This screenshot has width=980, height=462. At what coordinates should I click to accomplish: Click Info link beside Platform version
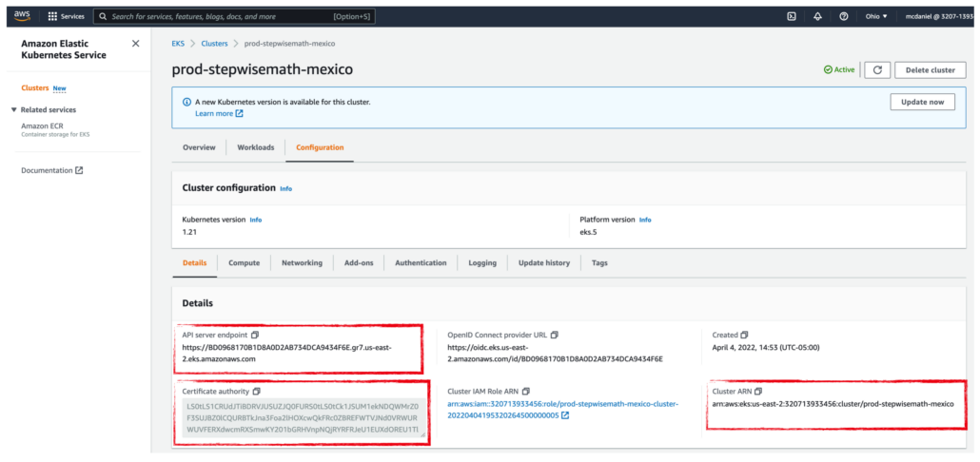click(645, 221)
